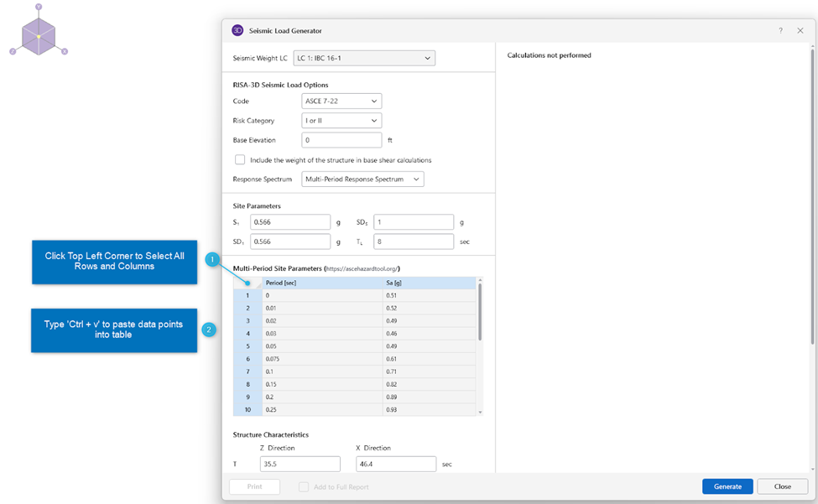Click the help question mark icon
The width and height of the screenshot is (818, 504).
[x=780, y=30]
